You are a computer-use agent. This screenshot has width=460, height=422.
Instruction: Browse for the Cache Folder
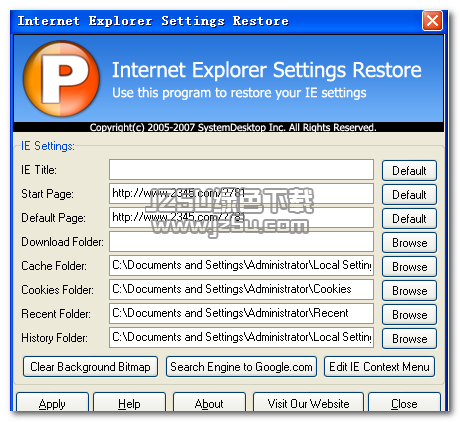(x=409, y=267)
